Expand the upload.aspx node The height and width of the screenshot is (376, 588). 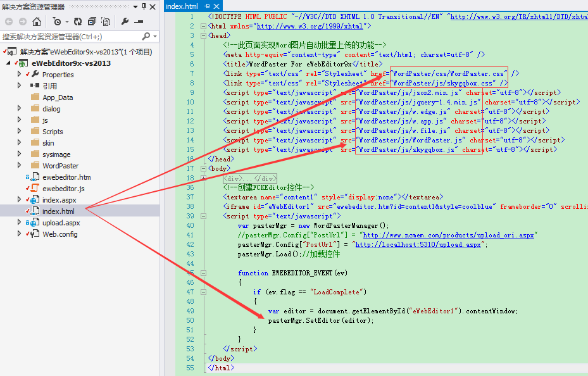[x=19, y=222]
